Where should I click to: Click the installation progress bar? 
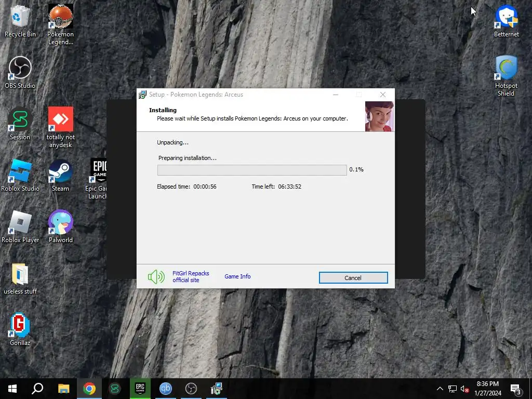[252, 170]
